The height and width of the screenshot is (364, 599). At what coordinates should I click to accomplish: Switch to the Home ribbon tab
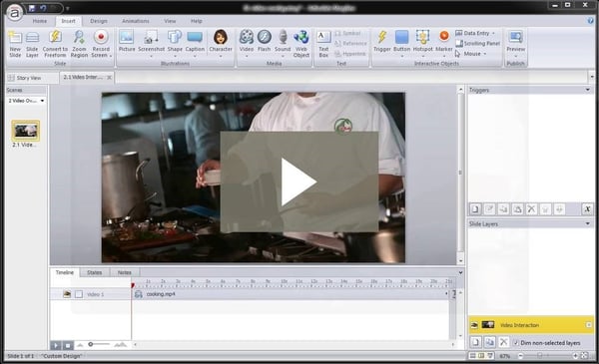tap(39, 21)
